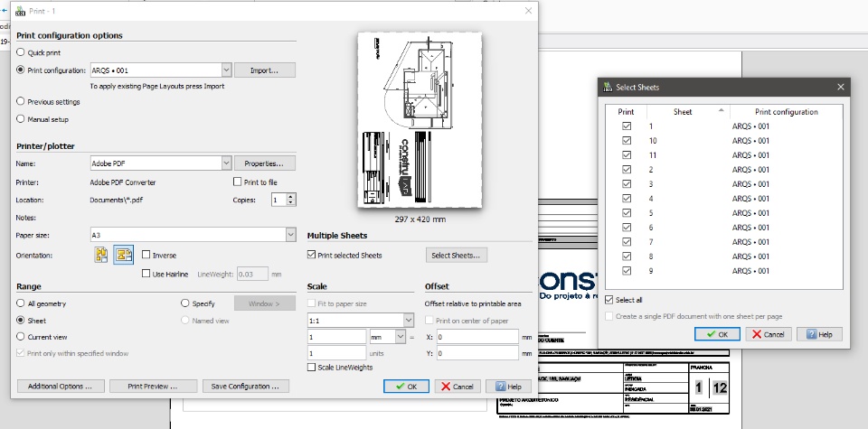The image size is (868, 429).
Task: Select landscape orientation icon
Action: pyautogui.click(x=124, y=255)
